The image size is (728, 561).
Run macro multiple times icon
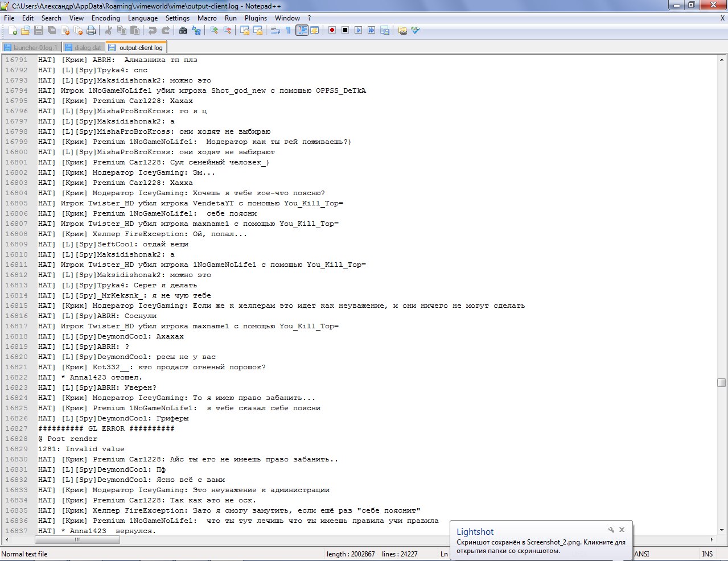[371, 31]
